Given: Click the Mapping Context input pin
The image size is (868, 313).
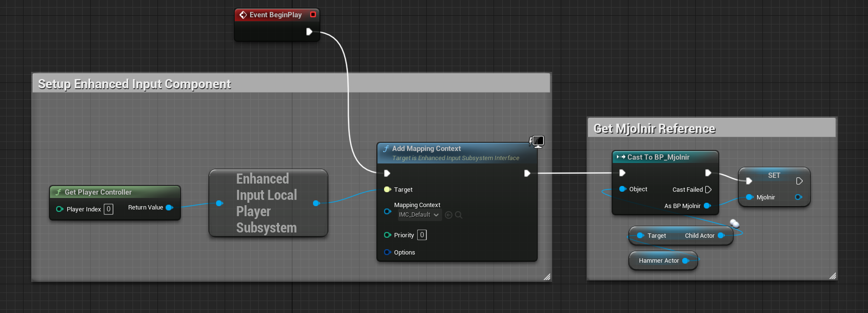Looking at the screenshot, I should 387,211.
